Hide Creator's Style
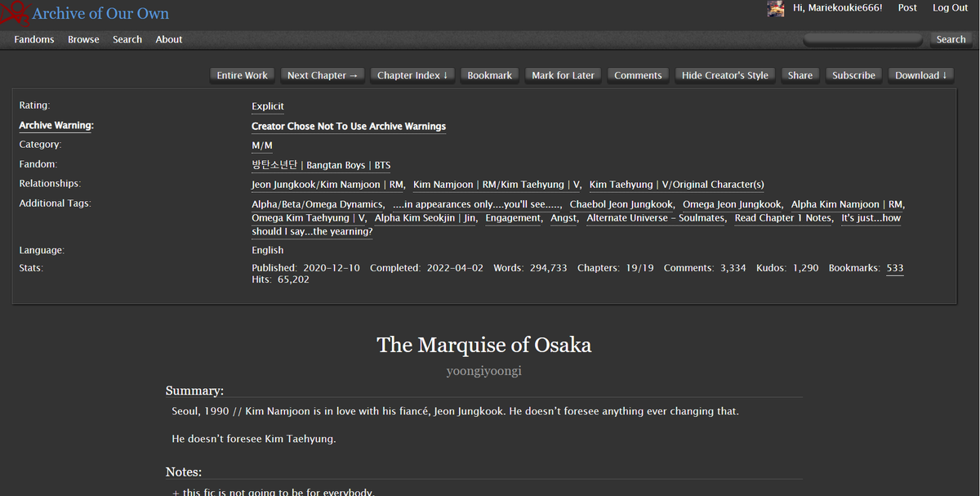 (725, 75)
